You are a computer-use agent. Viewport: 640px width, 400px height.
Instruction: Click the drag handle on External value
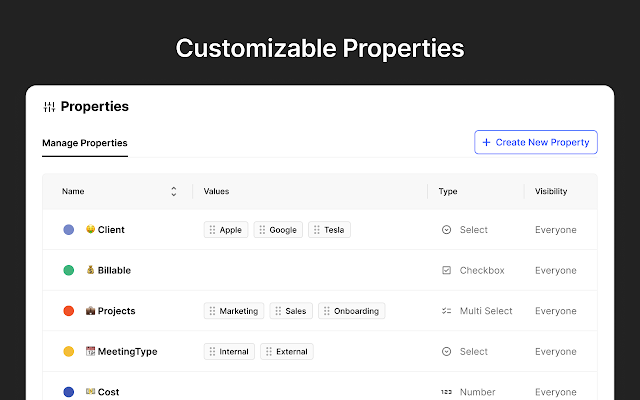point(268,351)
